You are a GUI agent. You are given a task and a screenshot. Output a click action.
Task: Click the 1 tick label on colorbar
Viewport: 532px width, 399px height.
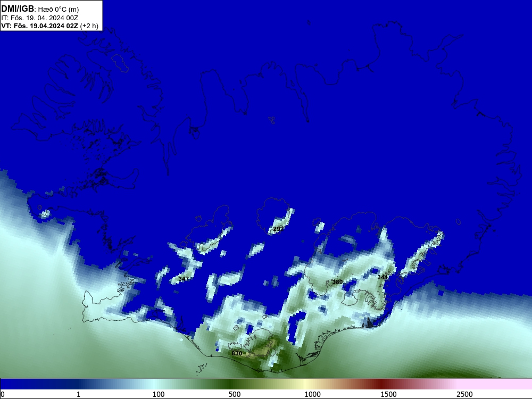point(78,394)
